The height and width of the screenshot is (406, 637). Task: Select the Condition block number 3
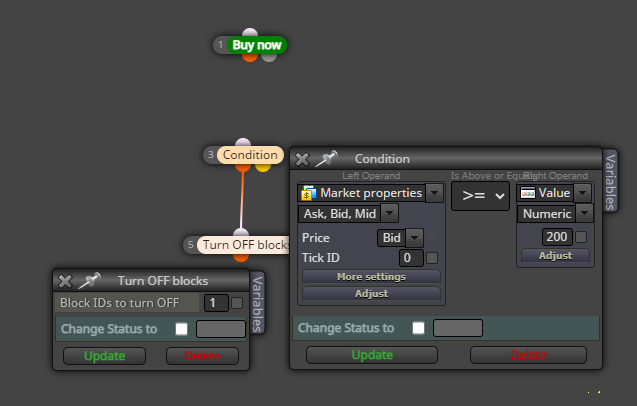click(x=250, y=155)
